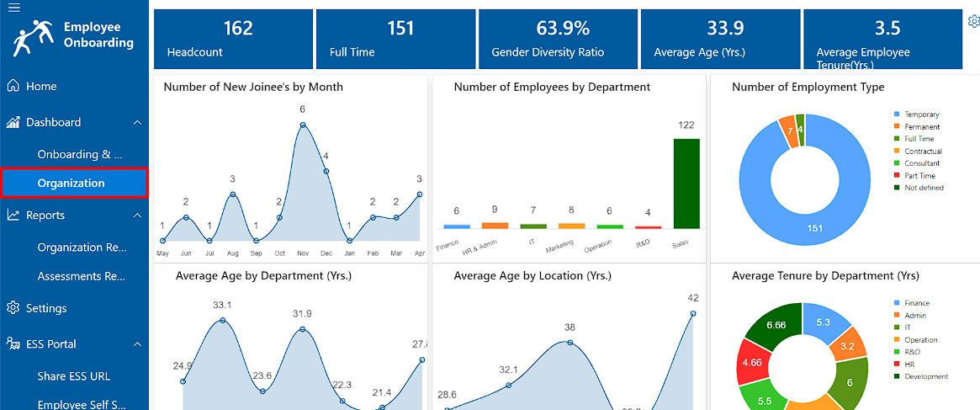The width and height of the screenshot is (980, 410).
Task: Open the gear icon at top right
Action: pyautogui.click(x=974, y=21)
